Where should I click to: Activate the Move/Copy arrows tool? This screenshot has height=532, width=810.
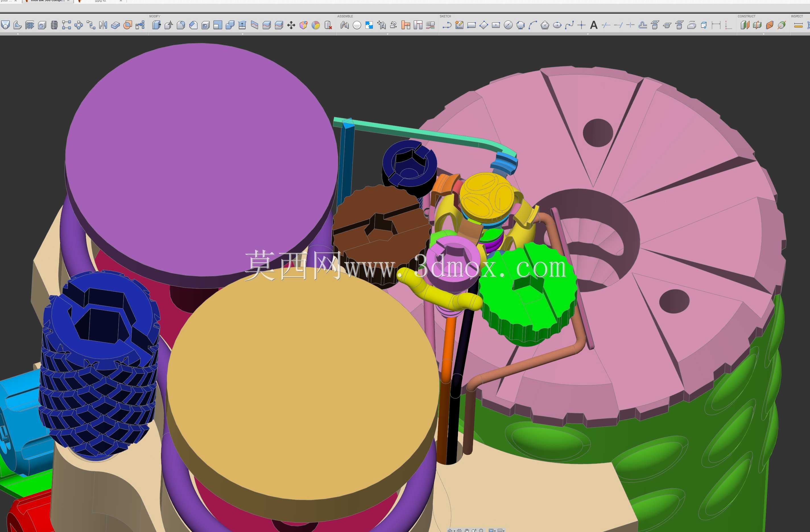(x=291, y=25)
